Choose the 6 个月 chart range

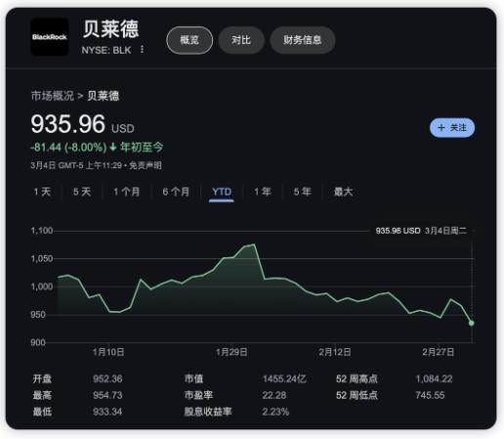176,192
